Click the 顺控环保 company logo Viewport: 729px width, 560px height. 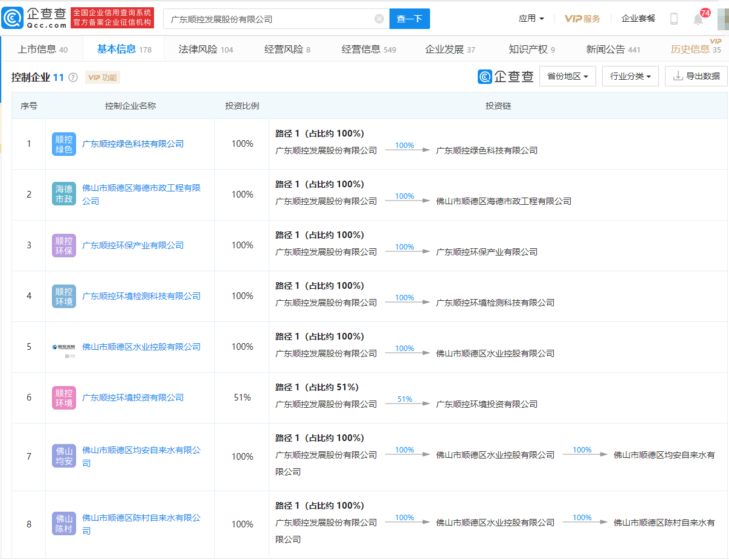64,245
